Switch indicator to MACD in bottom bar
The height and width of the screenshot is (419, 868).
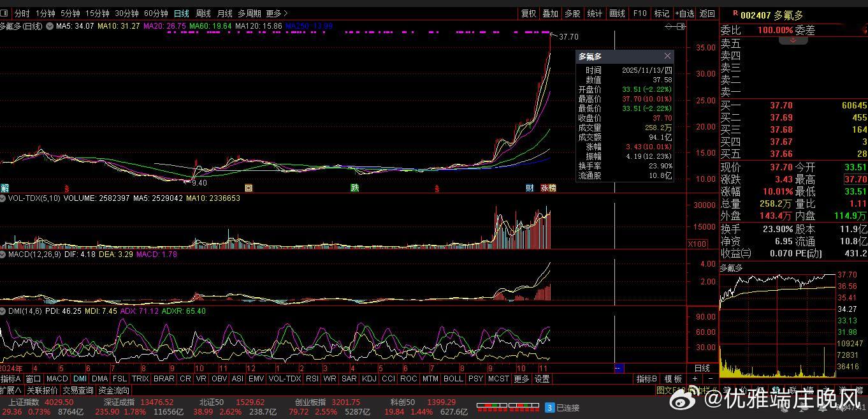point(57,379)
